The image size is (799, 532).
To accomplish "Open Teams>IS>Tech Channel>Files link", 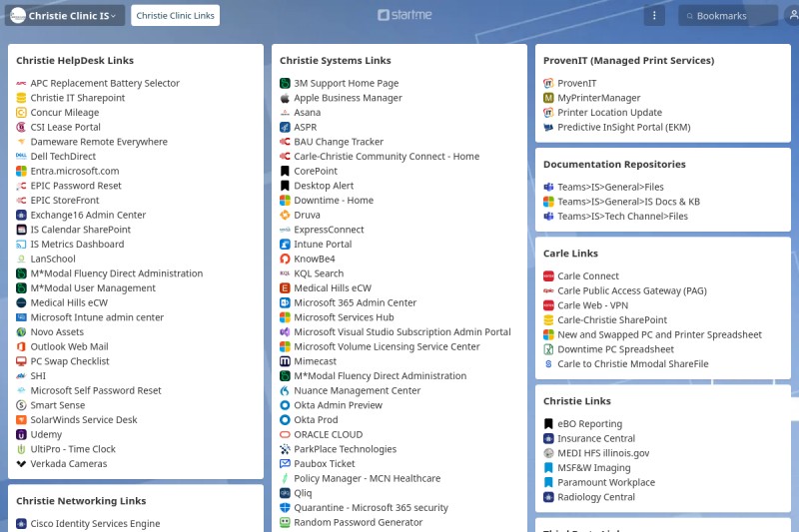I will 622,217.
